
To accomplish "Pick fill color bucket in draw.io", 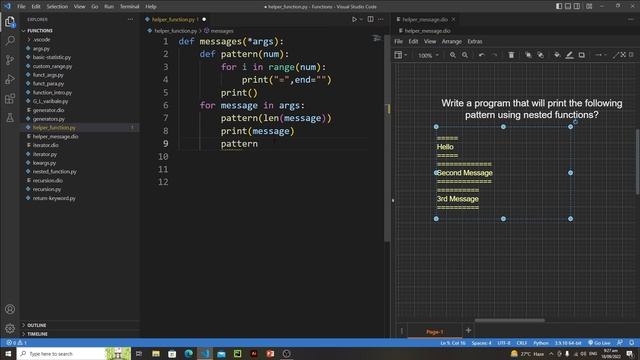I will (x=557, y=55).
